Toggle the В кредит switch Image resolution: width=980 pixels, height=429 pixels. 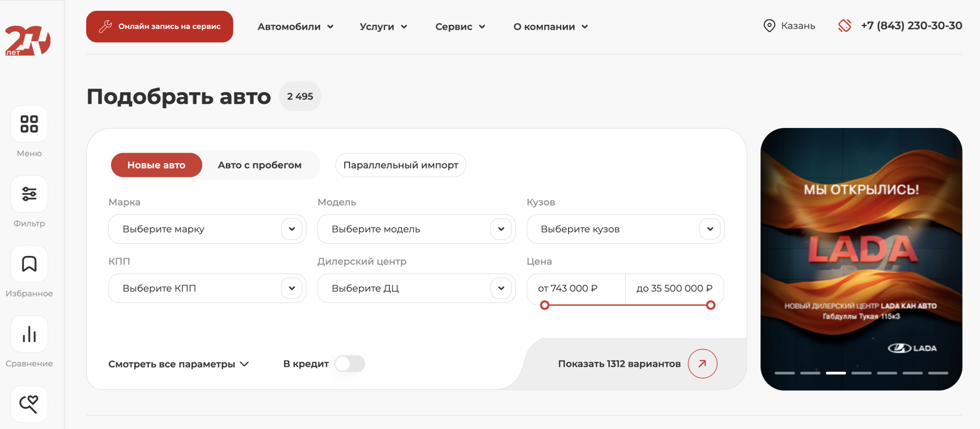[x=350, y=364]
